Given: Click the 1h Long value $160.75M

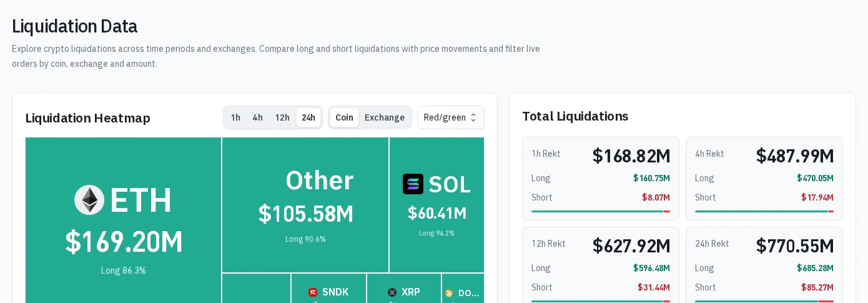Looking at the screenshot, I should tap(651, 178).
